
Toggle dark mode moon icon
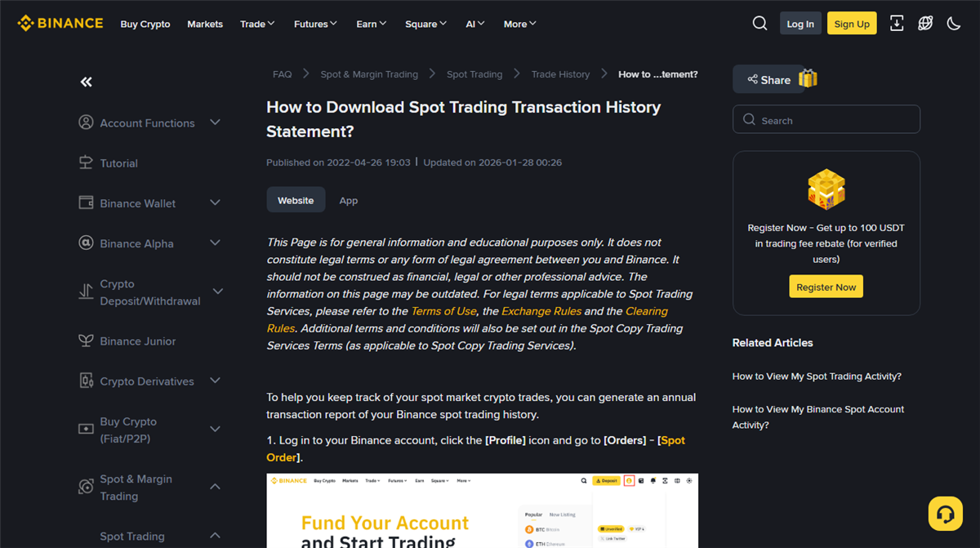pos(954,23)
